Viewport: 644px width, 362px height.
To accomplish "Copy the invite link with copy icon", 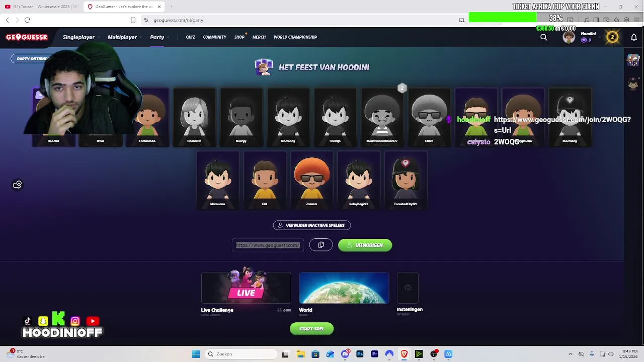I will click(x=321, y=245).
